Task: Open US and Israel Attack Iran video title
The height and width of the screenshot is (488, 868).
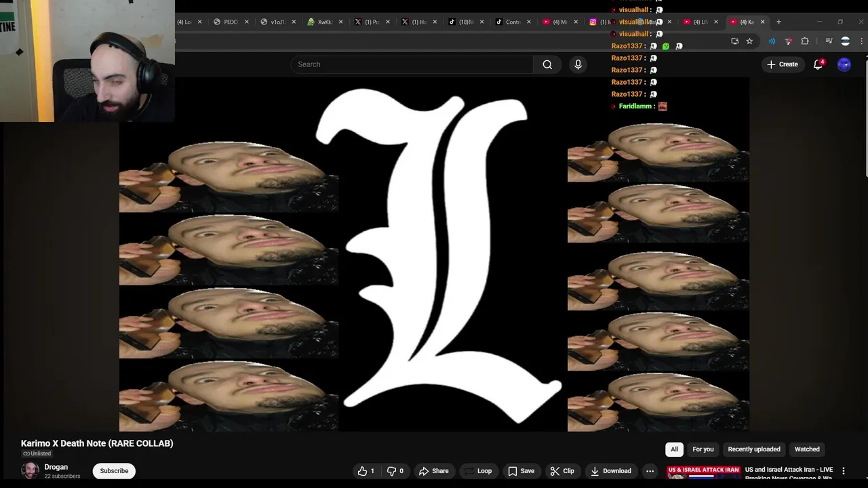Action: (789, 473)
